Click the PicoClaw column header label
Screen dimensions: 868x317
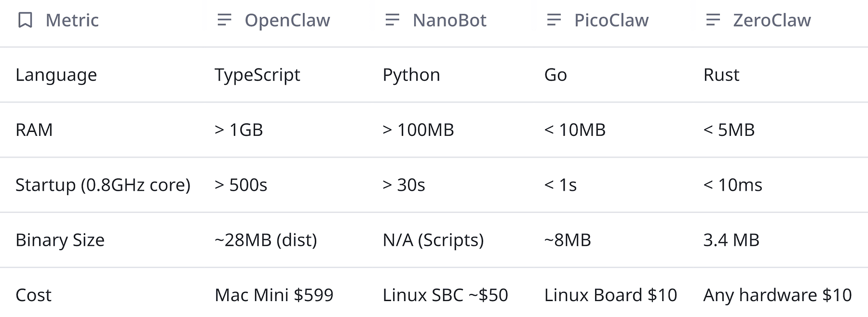[611, 20]
